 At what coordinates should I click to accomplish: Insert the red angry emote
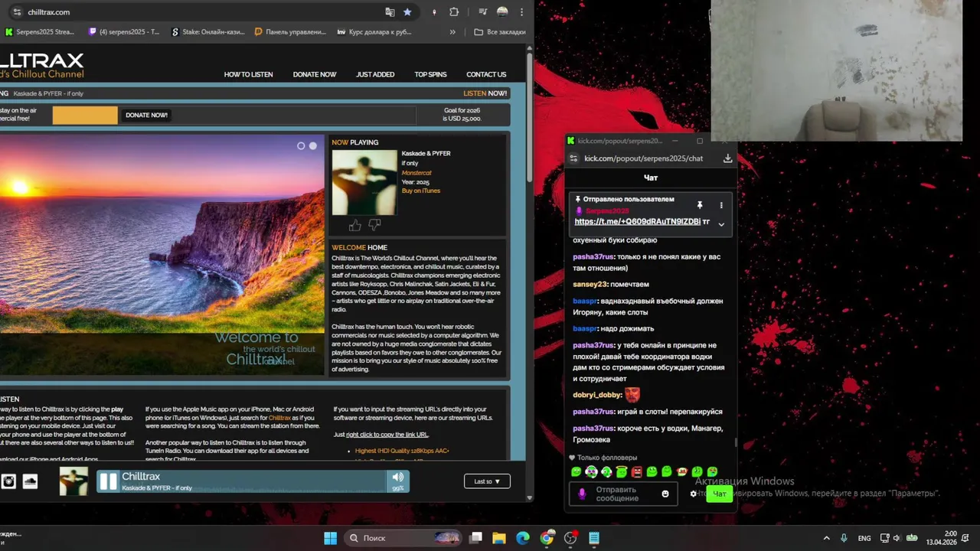[x=636, y=472]
